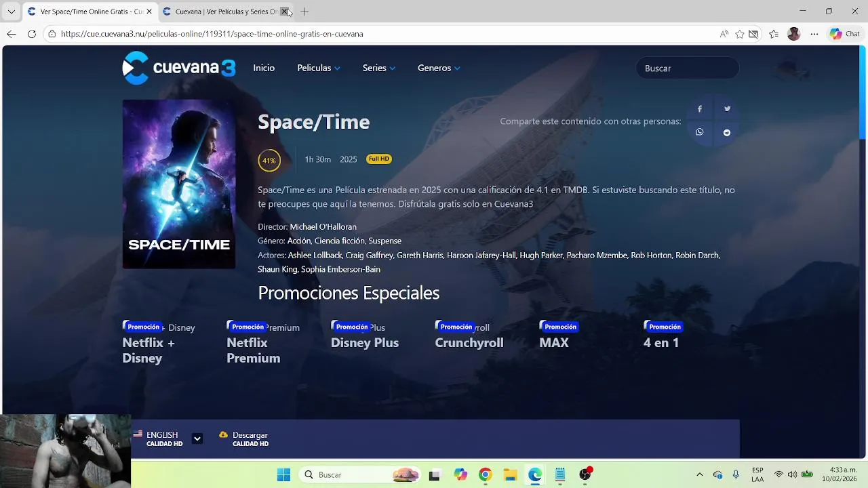The image size is (868, 488).
Task: Open the clock and date panel
Action: [x=840, y=474]
